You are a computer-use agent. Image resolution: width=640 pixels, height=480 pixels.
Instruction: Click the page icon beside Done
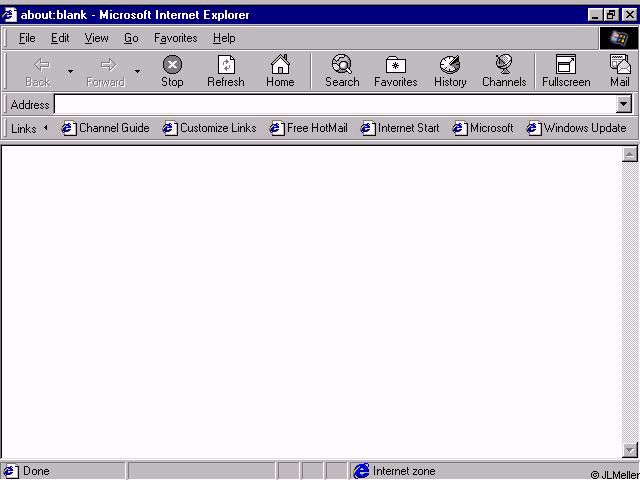coord(10,471)
